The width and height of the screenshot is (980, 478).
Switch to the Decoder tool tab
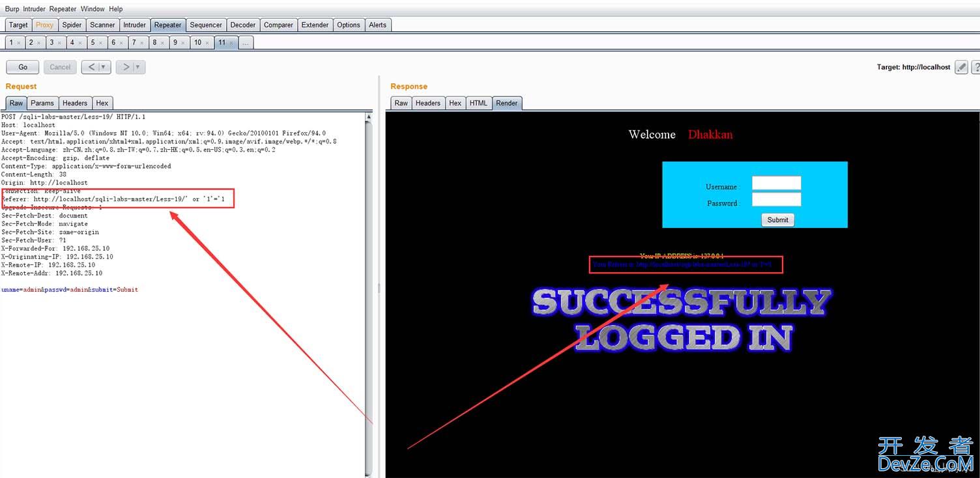point(243,25)
